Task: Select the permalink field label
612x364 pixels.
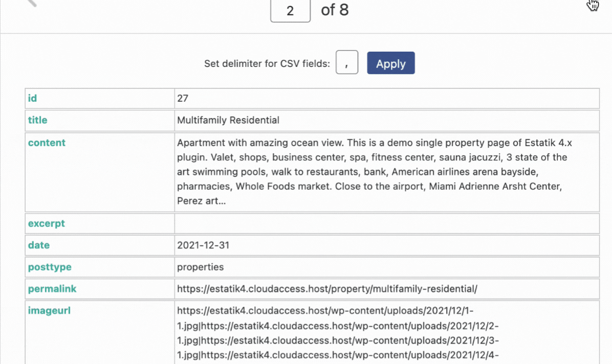Action: [x=52, y=289]
